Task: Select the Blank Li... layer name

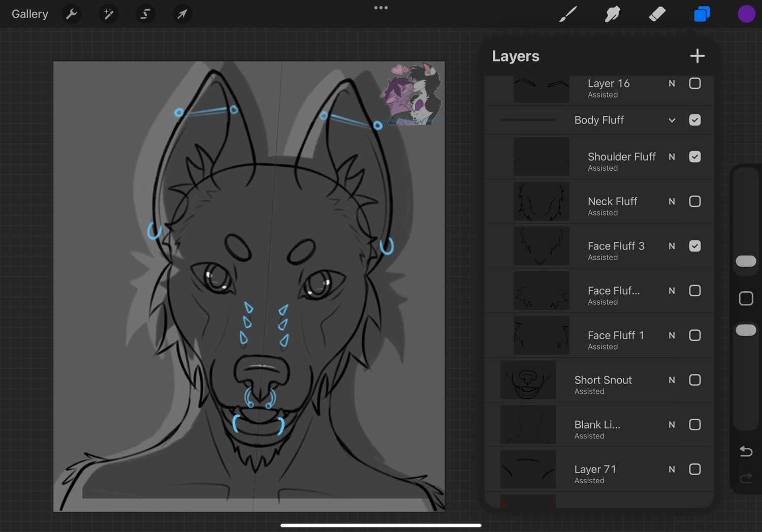Action: coord(597,425)
